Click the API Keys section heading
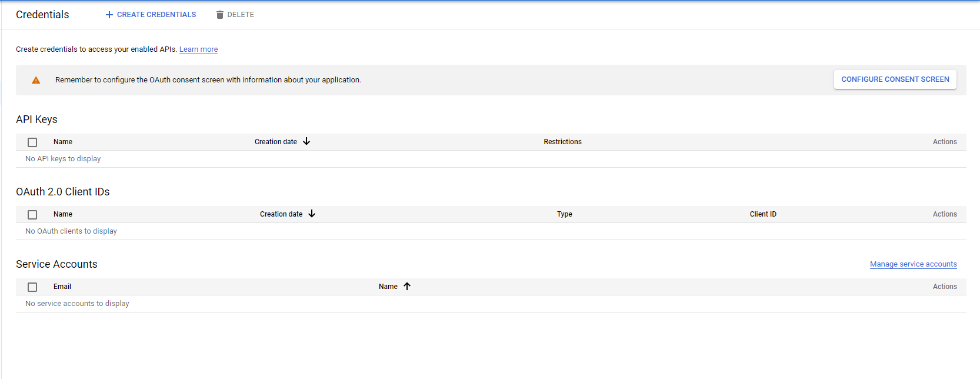The image size is (980, 379). [36, 119]
